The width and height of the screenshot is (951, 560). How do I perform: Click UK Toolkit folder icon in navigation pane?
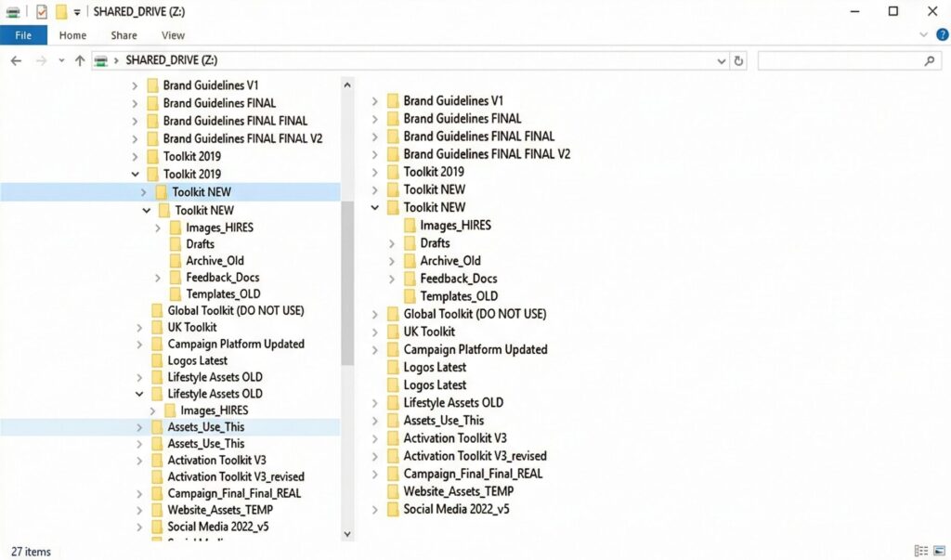click(156, 328)
